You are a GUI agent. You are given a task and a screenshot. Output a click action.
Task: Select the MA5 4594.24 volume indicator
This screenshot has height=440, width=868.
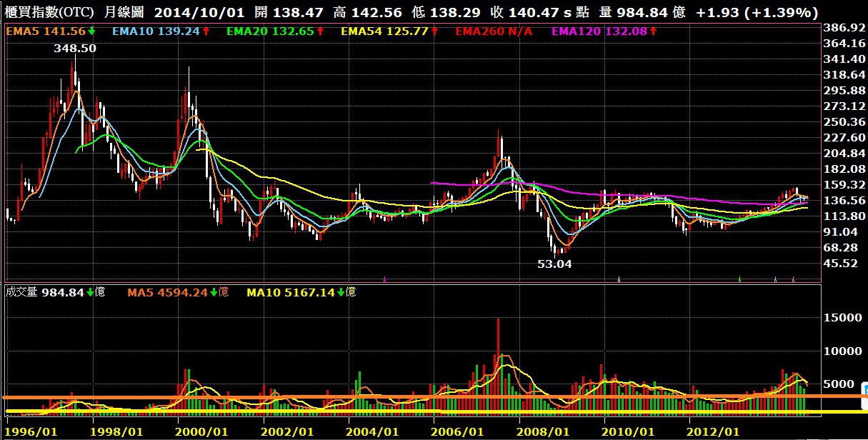[178, 292]
